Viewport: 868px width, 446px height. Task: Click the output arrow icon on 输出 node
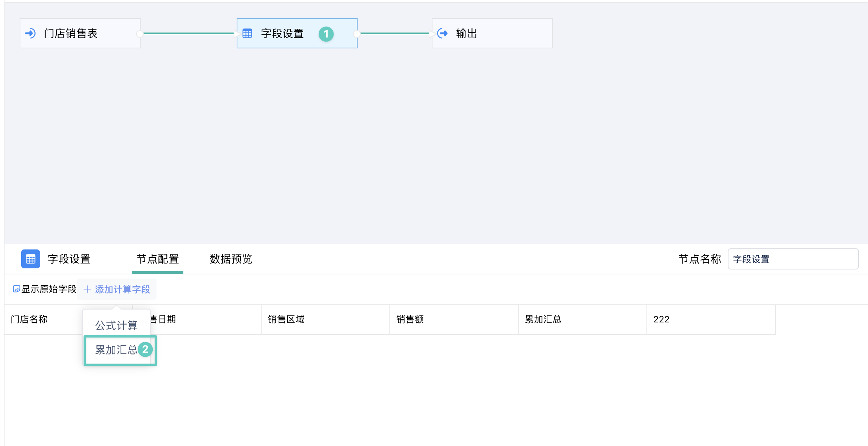[442, 33]
